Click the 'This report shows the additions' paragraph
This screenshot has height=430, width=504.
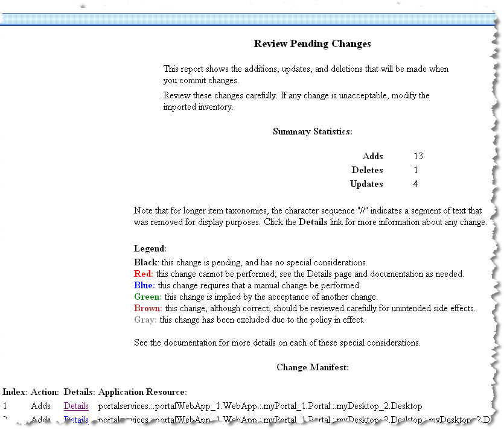tap(305, 75)
